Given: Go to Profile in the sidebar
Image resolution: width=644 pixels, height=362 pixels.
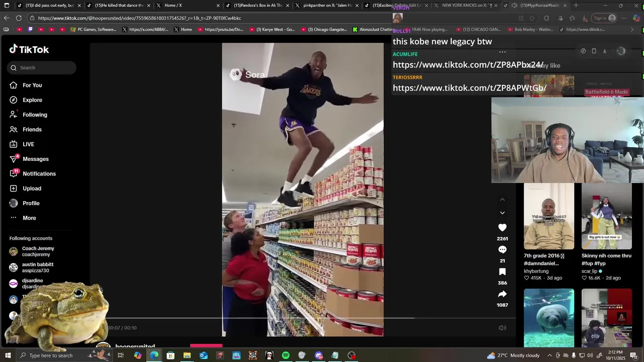Looking at the screenshot, I should (x=24, y=203).
